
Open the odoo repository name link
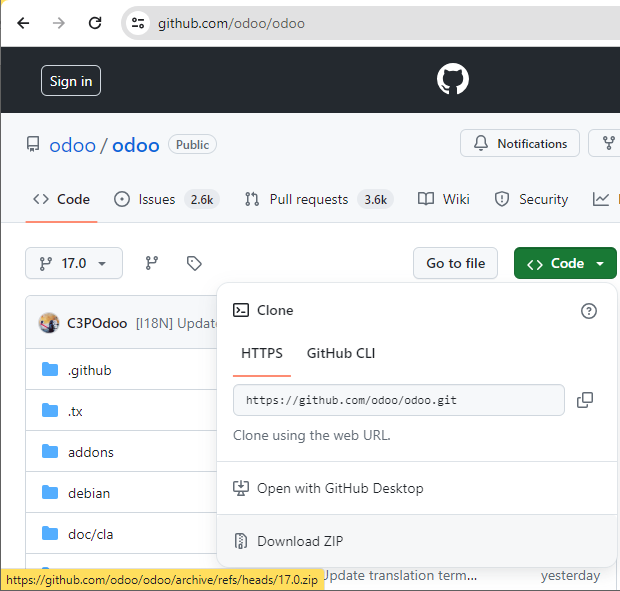coord(136,145)
